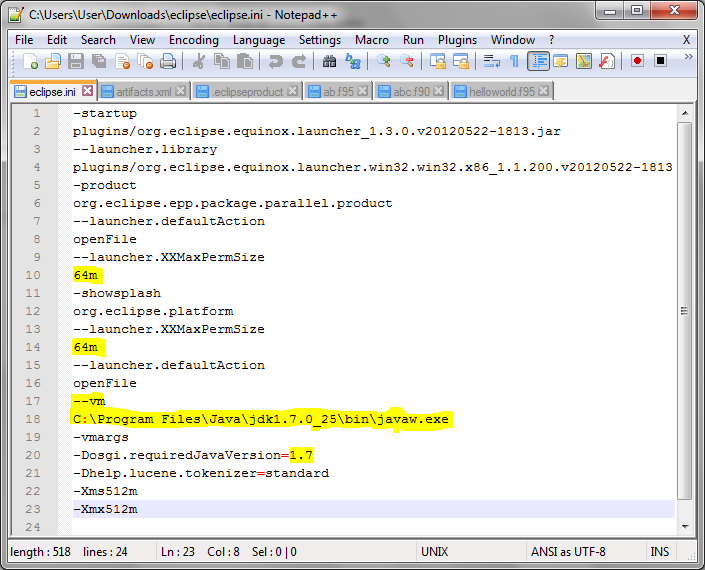Click the vertical scrollbar thumb

coord(685,311)
